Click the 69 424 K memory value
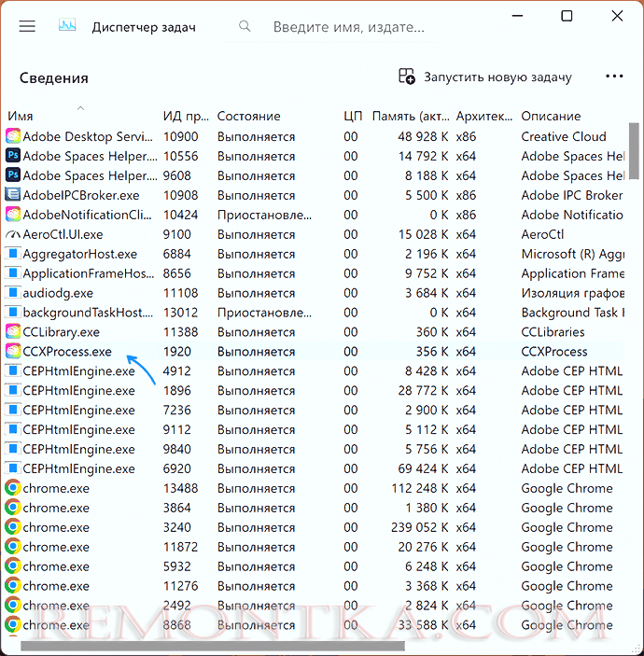 click(x=423, y=468)
